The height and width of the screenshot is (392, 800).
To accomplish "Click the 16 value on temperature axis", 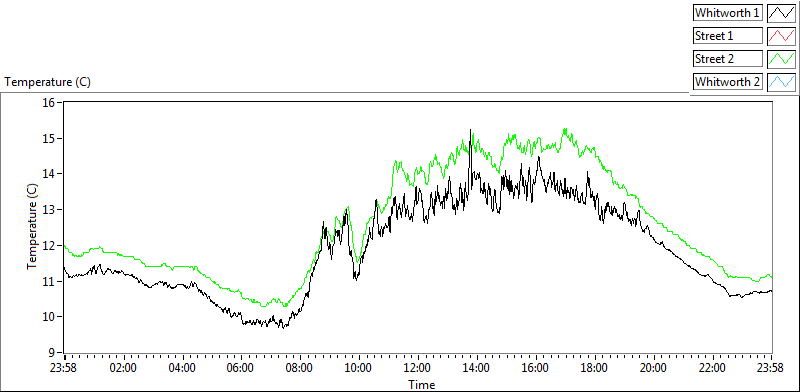I will coord(48,103).
